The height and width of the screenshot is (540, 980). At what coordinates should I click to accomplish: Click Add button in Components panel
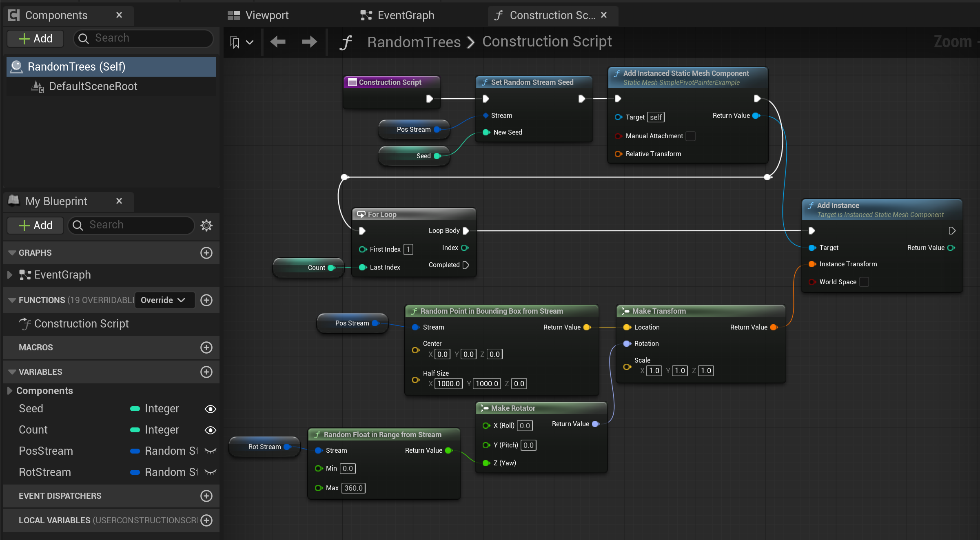(35, 39)
